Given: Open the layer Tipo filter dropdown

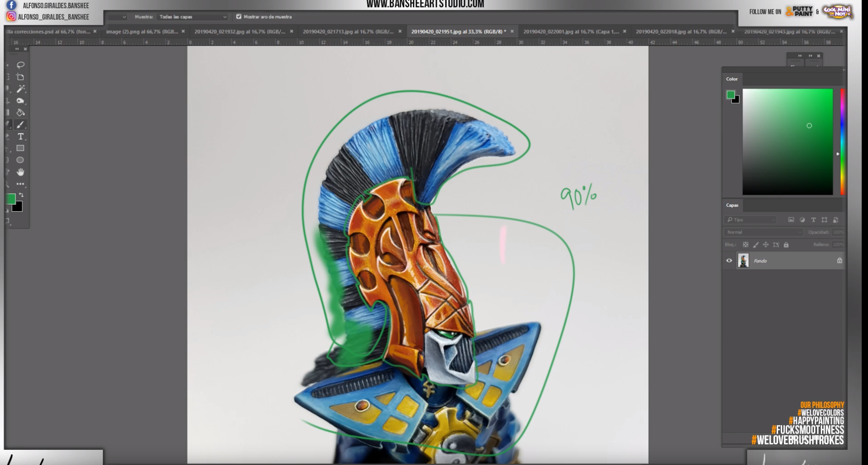Looking at the screenshot, I should point(751,220).
